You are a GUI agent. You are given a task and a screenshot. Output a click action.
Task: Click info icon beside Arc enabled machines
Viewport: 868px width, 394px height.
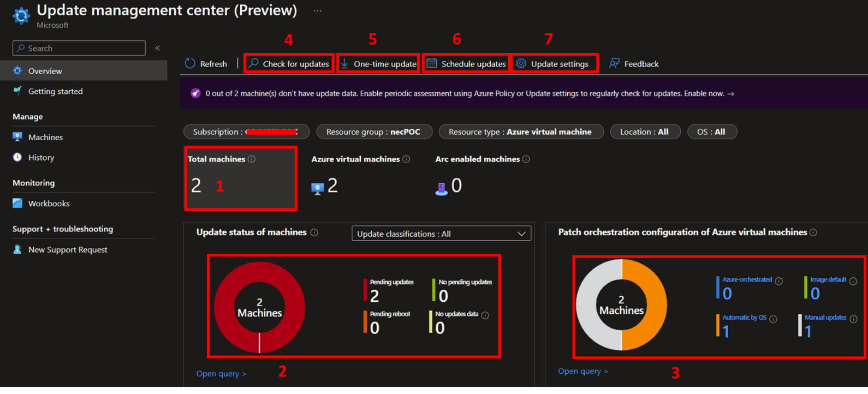pyautogui.click(x=526, y=159)
